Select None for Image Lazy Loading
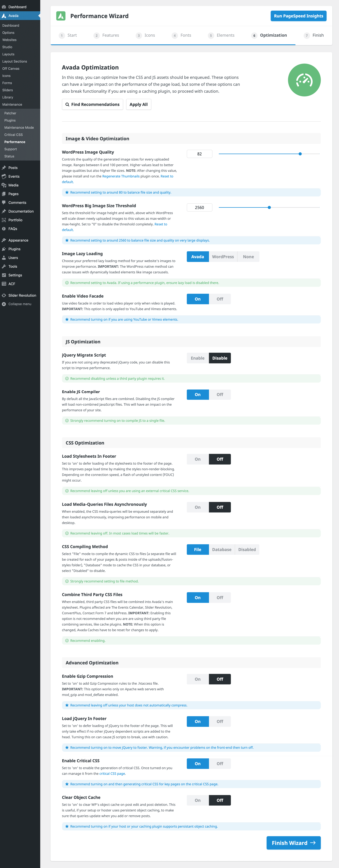 coord(248,257)
